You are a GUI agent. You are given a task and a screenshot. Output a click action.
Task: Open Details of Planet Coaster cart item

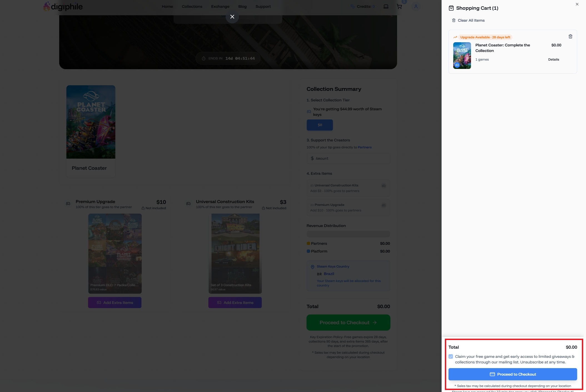pyautogui.click(x=553, y=59)
